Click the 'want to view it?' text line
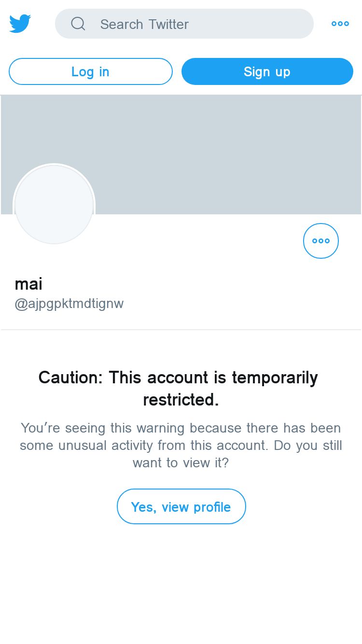Image resolution: width=362 pixels, height=644 pixels. (x=181, y=463)
